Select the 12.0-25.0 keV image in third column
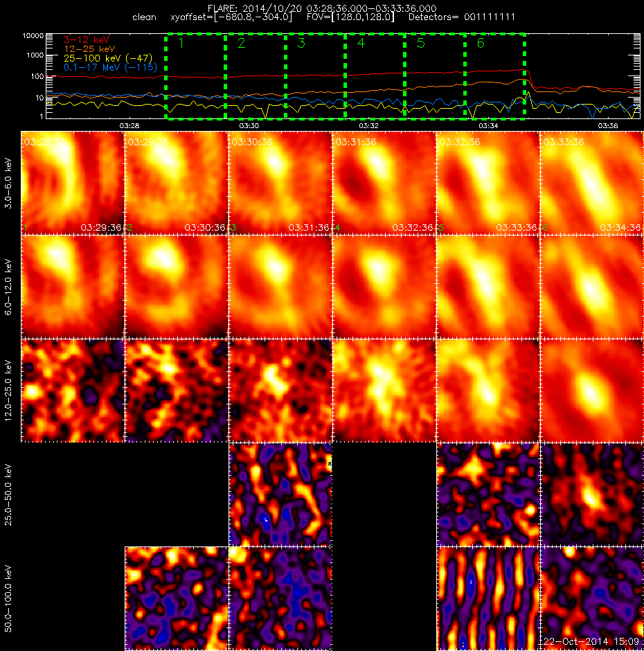Viewport: 644px width, 651px height. 280,391
